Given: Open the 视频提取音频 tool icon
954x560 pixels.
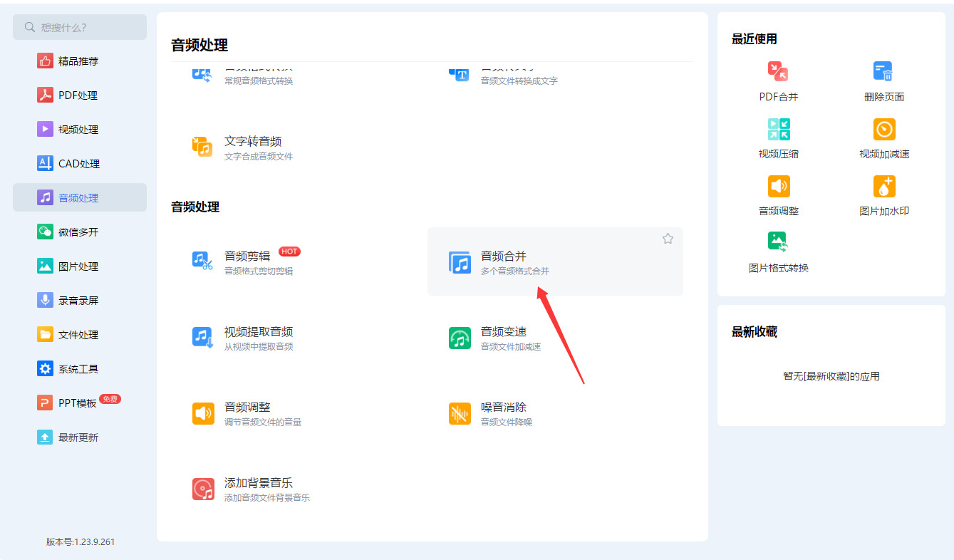Looking at the screenshot, I should pos(203,337).
